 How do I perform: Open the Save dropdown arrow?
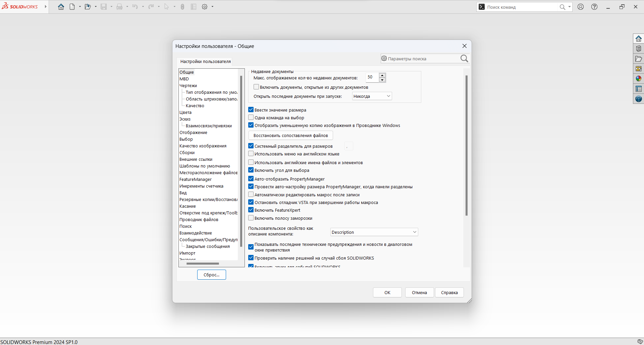point(111,7)
